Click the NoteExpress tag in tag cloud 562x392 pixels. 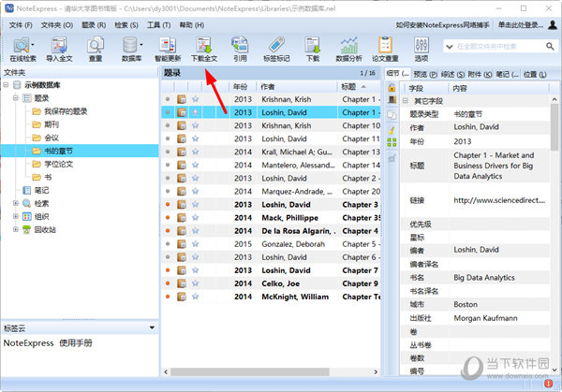pos(28,343)
